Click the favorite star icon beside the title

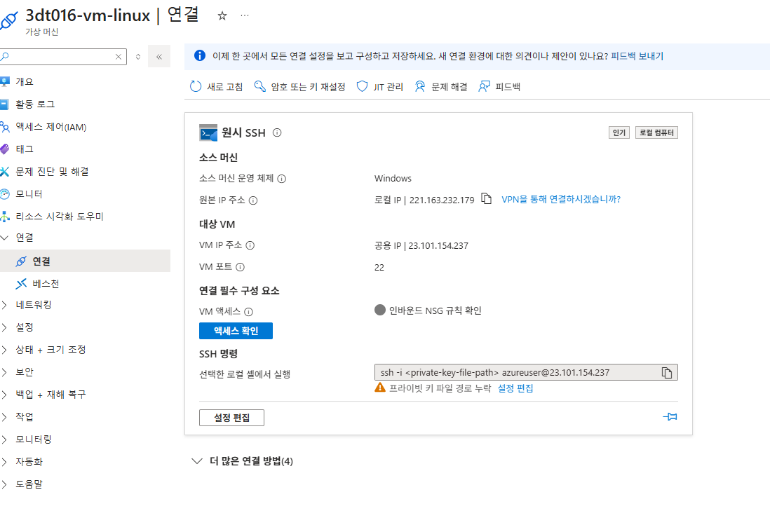tap(222, 15)
